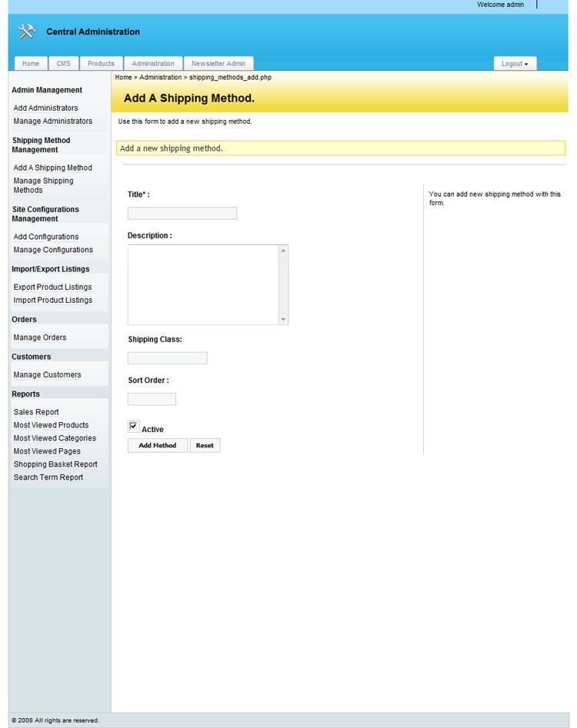Click the Central Administration title text

tap(93, 32)
